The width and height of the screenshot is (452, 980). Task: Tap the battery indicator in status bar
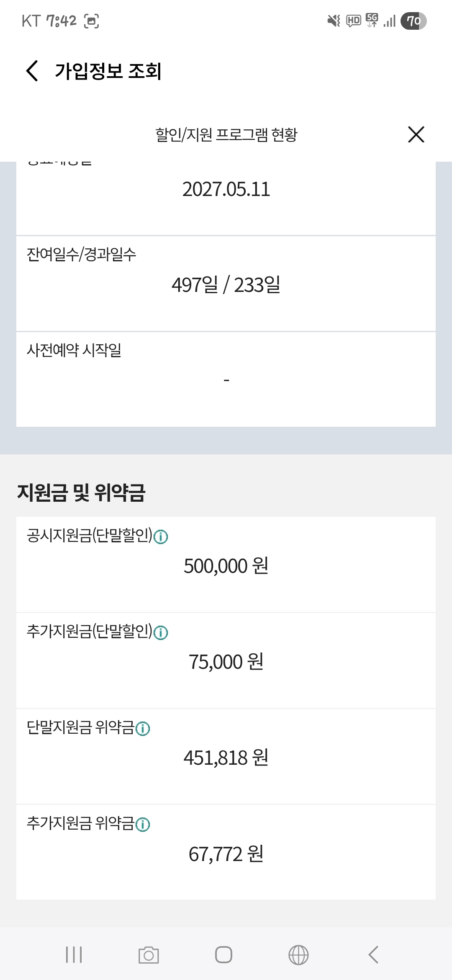point(413,21)
